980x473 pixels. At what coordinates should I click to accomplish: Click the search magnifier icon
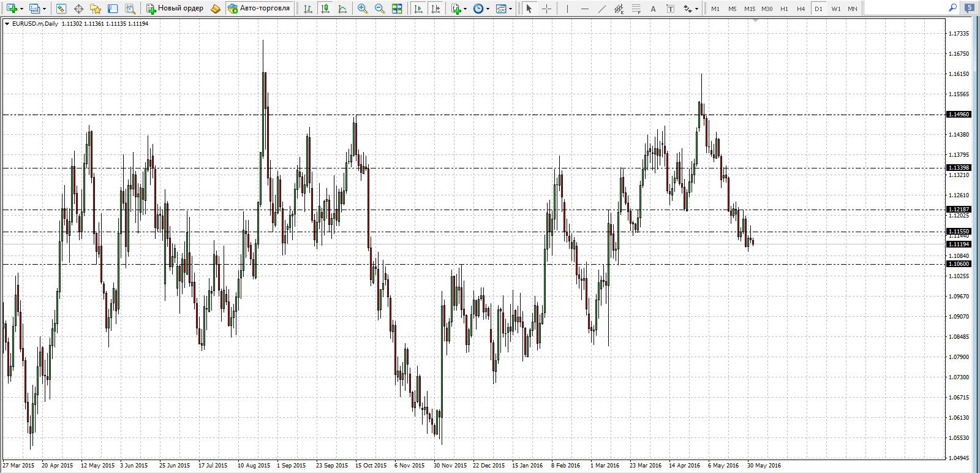coord(952,8)
